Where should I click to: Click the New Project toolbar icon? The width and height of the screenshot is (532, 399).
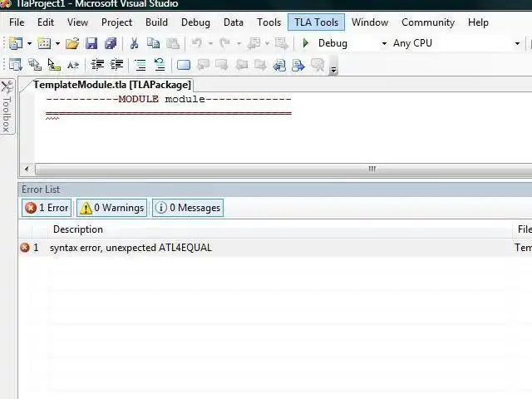tap(16, 43)
